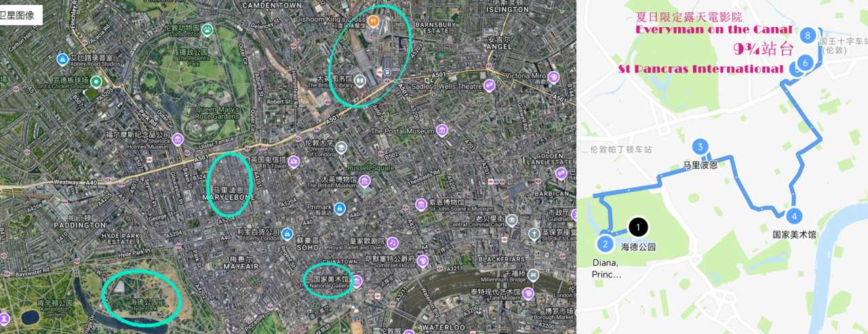Click the 卫星图像 satellite imagery label
Image resolution: width=868 pixels, height=334 pixels.
[20, 14]
